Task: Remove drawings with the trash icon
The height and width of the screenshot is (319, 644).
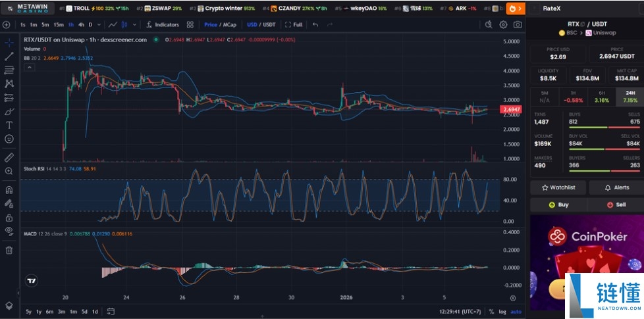Action: [9, 250]
